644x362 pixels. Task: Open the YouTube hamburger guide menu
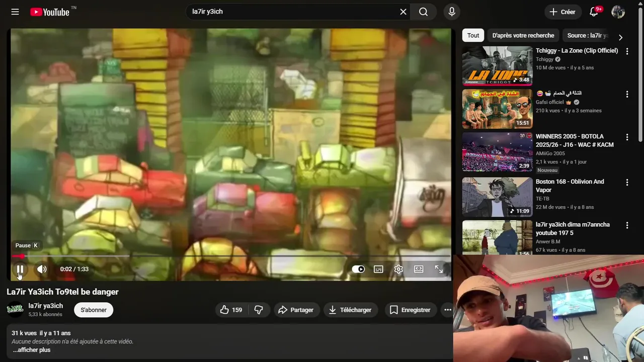coord(15,12)
